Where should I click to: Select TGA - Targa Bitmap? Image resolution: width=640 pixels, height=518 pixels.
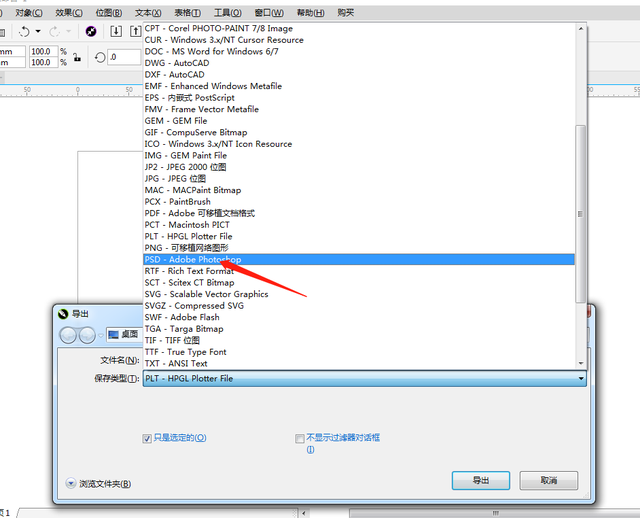point(359,329)
